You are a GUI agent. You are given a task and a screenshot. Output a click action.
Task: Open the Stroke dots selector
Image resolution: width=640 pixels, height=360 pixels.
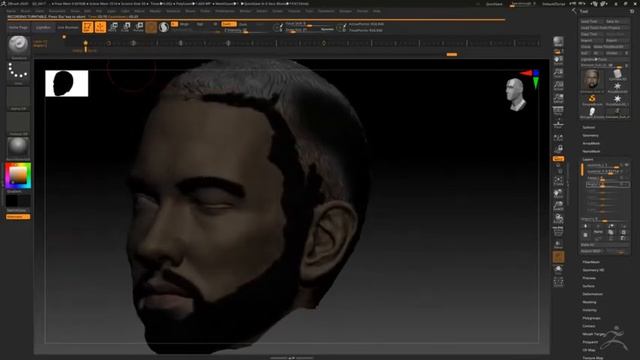[18, 72]
